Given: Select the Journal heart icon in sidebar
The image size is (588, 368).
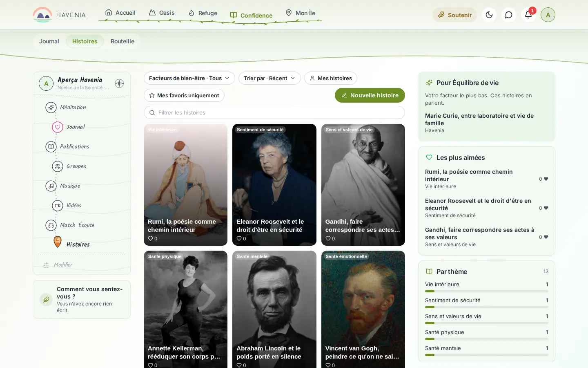Looking at the screenshot, I should 58,127.
